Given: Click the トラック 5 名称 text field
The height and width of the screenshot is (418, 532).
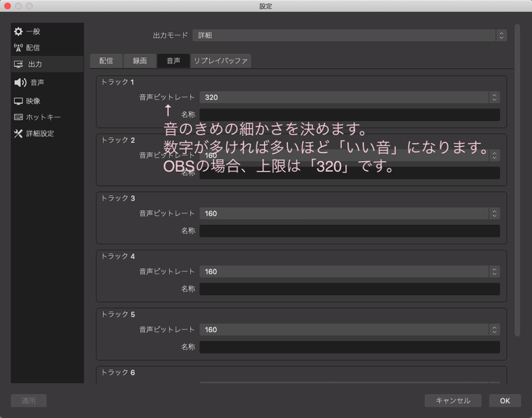Looking at the screenshot, I should pos(350,347).
